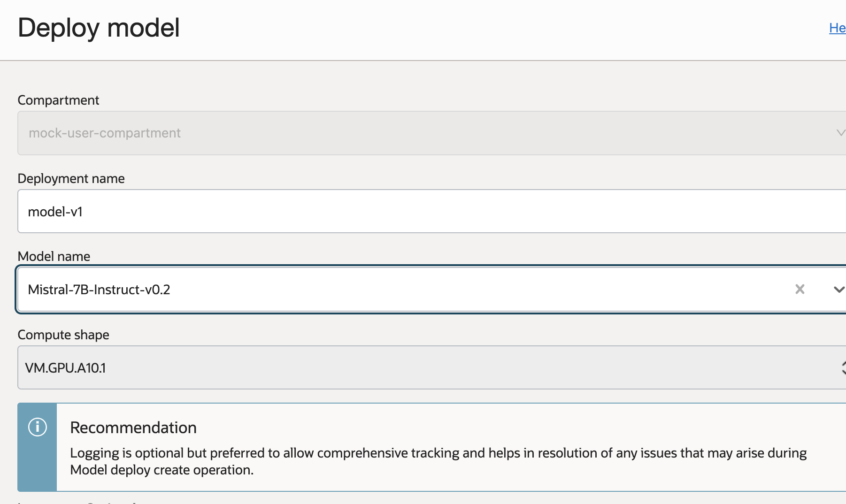
Task: Click the Deploy model page heading
Action: coord(99,28)
